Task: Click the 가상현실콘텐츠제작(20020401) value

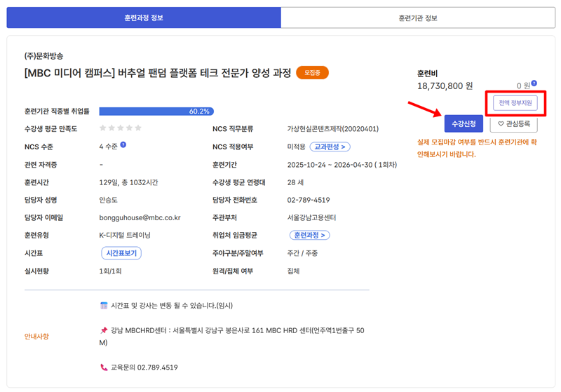Action: click(332, 129)
